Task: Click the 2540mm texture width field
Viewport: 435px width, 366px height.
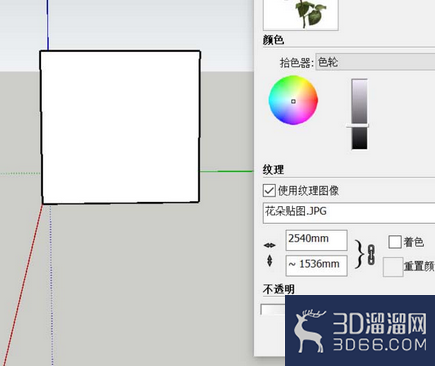Action: pos(316,240)
